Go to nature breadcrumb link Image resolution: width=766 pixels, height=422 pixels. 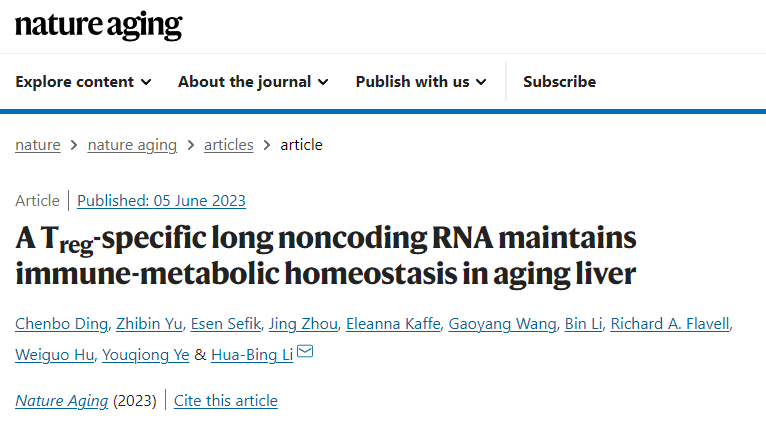click(38, 145)
